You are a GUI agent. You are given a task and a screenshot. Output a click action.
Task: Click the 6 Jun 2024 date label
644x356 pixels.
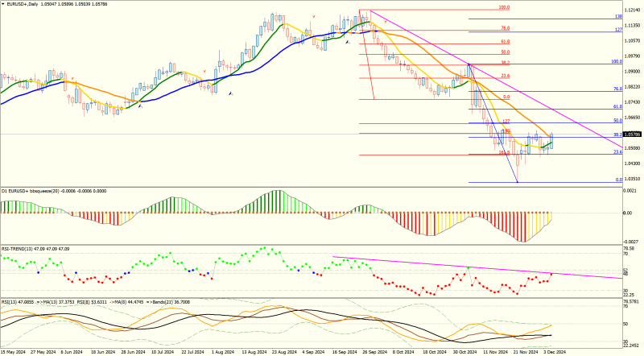(x=72, y=352)
